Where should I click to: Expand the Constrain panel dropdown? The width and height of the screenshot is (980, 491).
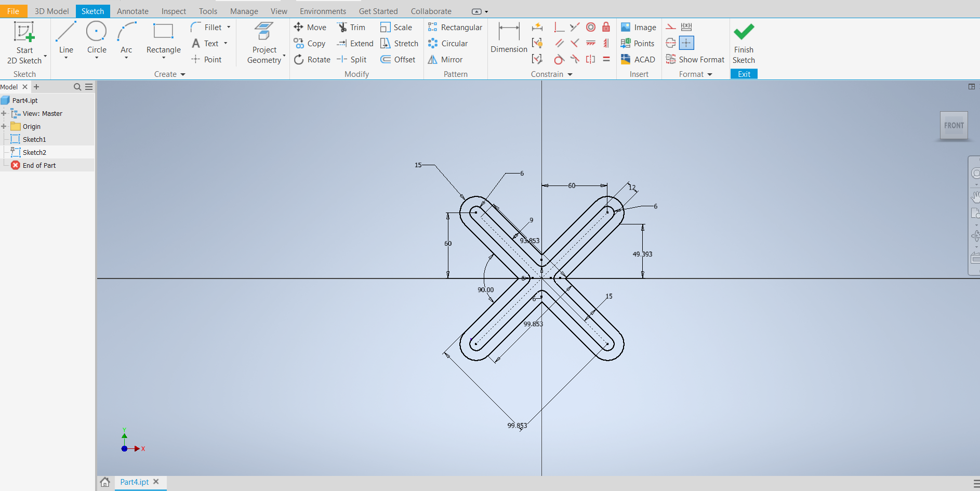click(570, 74)
